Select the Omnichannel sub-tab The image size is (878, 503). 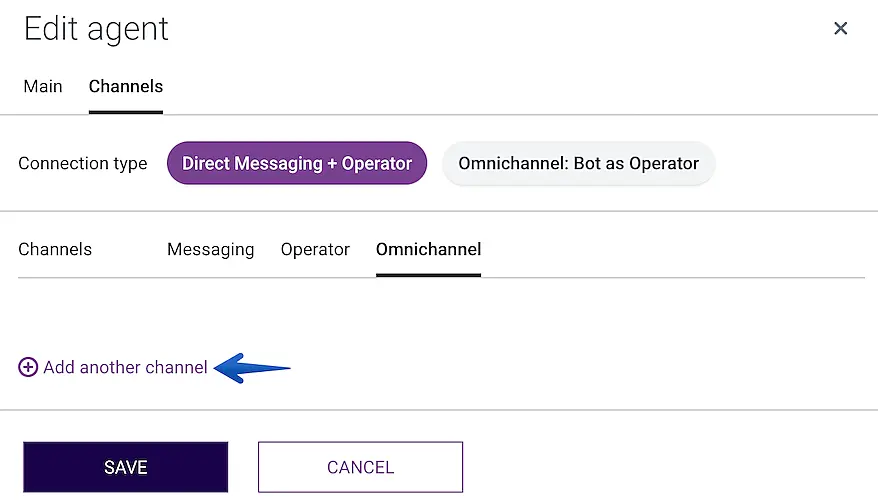[428, 249]
